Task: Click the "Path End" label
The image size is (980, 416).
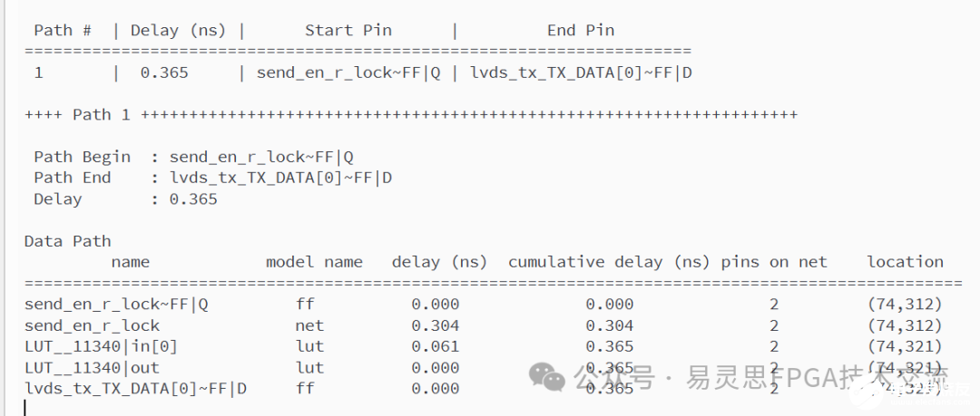Action: pos(72,178)
